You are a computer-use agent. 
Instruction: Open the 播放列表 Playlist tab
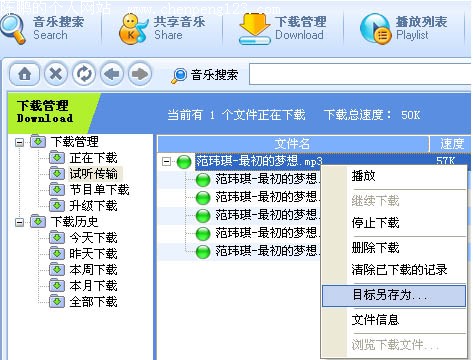[x=403, y=29]
